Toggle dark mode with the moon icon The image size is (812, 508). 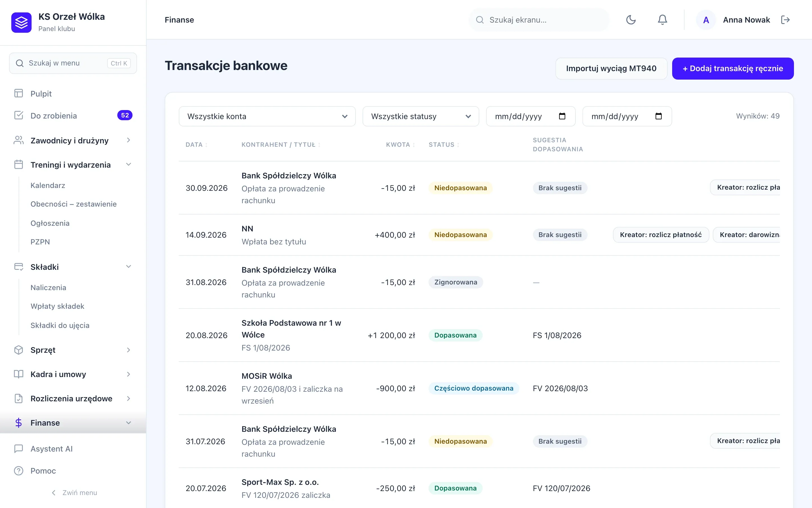[631, 20]
